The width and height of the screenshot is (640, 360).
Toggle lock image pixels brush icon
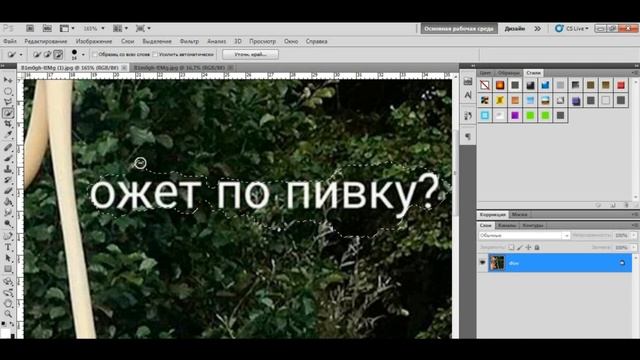pyautogui.click(x=520, y=247)
